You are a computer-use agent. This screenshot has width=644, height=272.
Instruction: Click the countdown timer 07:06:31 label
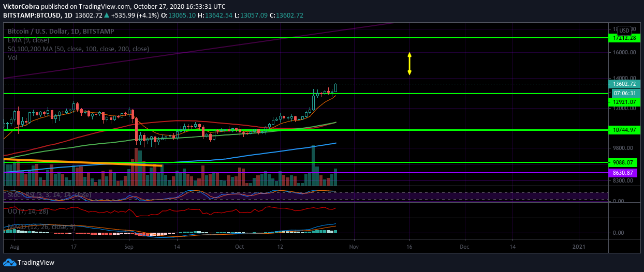[624, 93]
